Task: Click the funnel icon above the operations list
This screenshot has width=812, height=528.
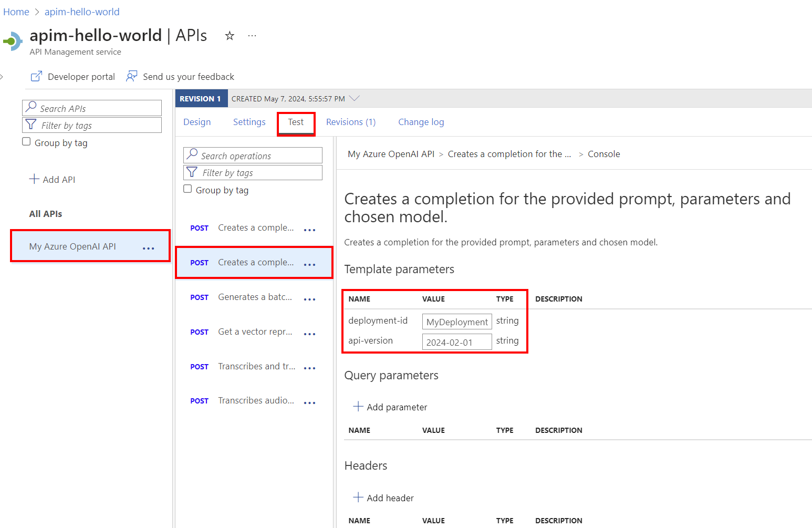Action: [x=192, y=172]
